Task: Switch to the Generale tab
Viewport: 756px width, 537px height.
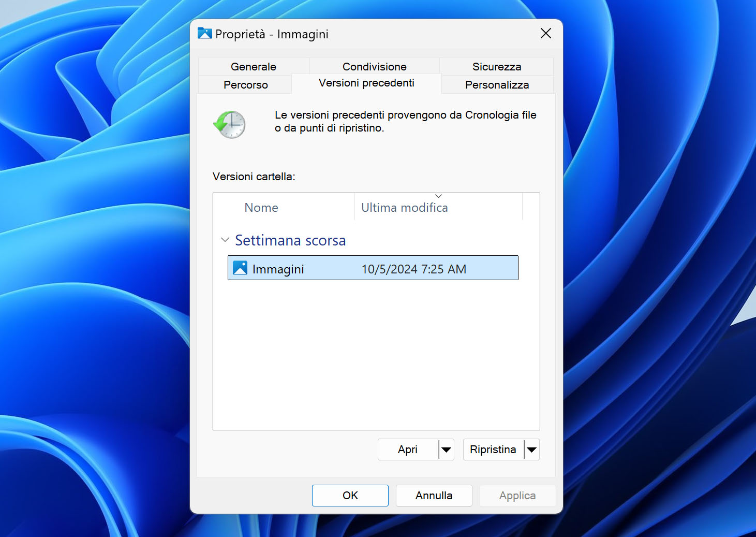Action: pos(254,66)
